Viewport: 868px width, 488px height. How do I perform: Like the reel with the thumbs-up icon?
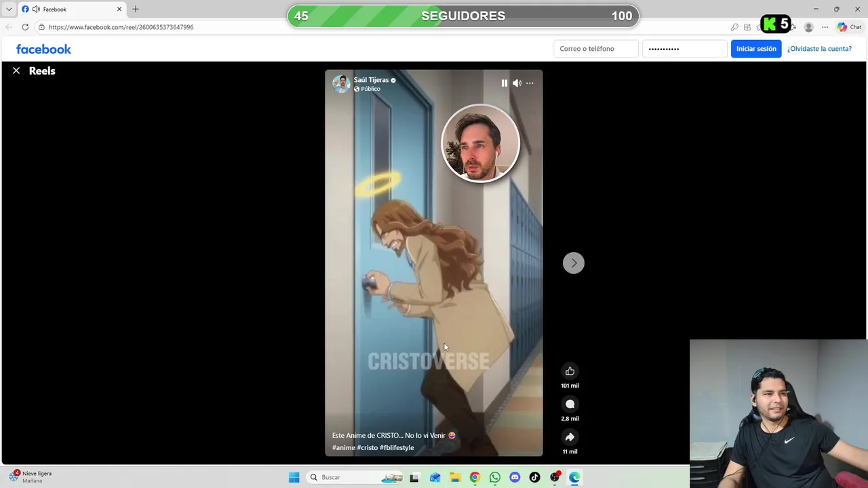[570, 371]
